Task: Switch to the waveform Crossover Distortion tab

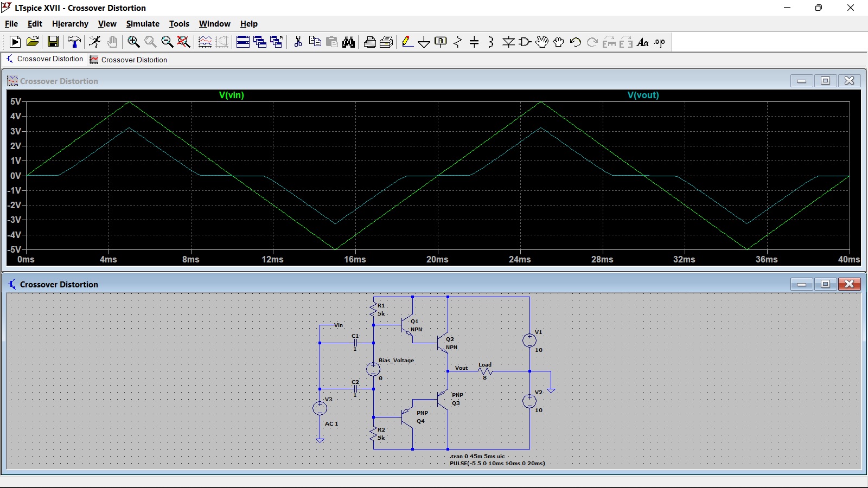Action: pyautogui.click(x=129, y=60)
